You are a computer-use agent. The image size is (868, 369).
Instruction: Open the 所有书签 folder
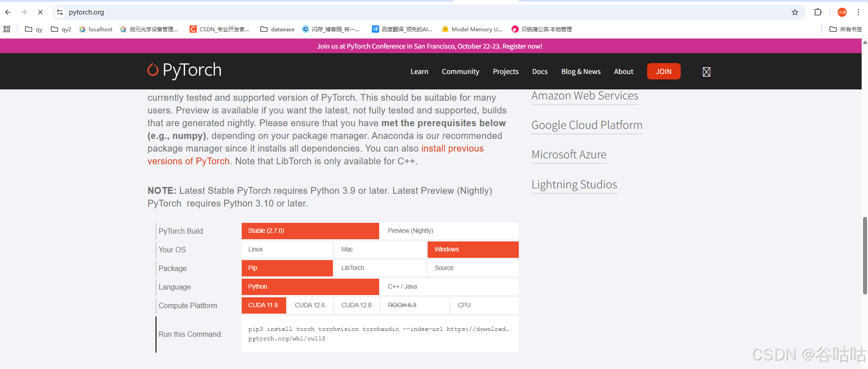tap(846, 29)
